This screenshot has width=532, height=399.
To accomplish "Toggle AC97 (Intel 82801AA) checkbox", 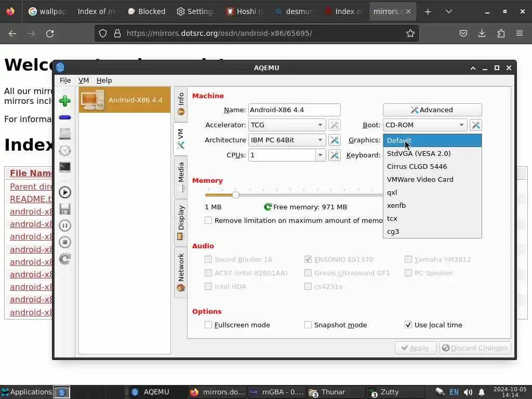I will [x=208, y=273].
